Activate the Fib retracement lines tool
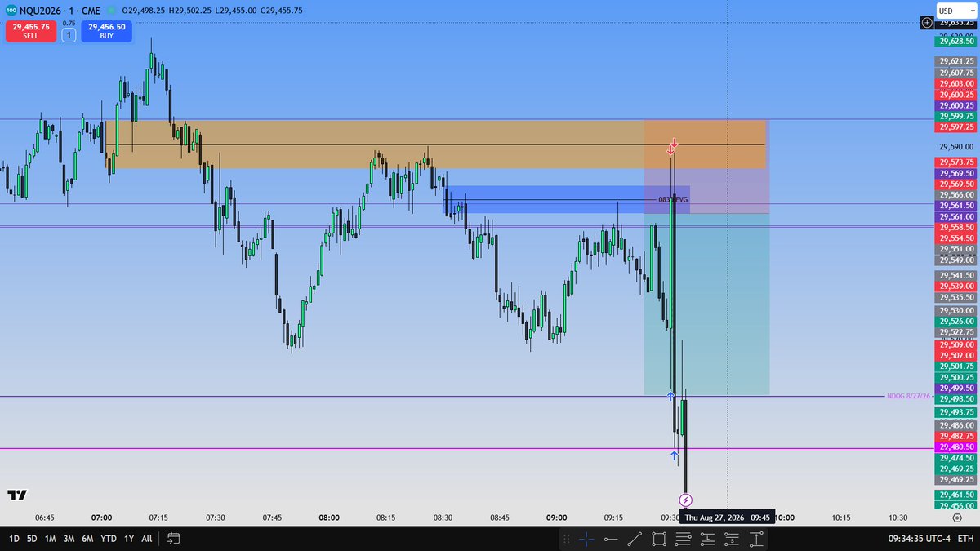The height and width of the screenshot is (551, 980). click(684, 539)
